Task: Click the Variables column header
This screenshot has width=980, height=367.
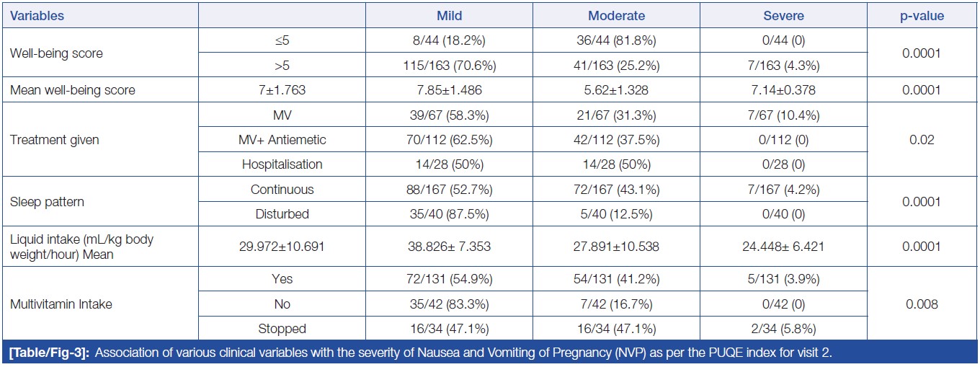Action: (37, 15)
